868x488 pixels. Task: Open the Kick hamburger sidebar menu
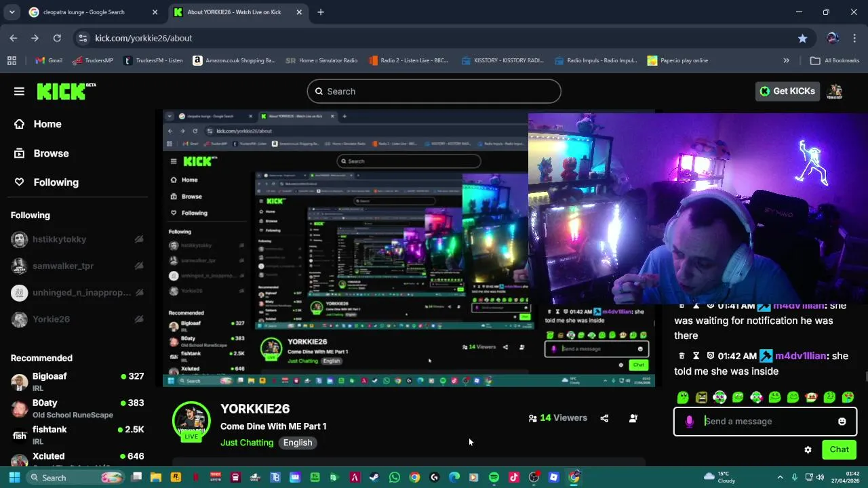(19, 91)
